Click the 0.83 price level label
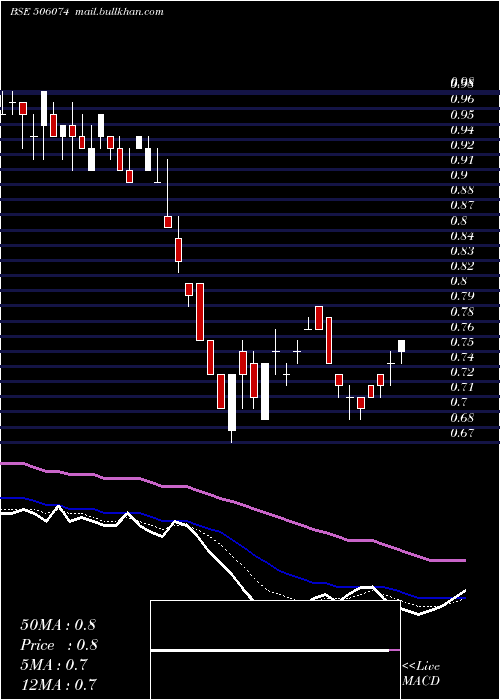Viewport: 500px width, 700px height. (x=462, y=251)
